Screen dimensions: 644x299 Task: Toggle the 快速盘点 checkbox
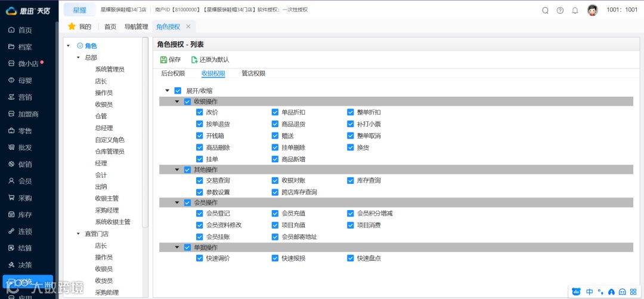(x=351, y=258)
